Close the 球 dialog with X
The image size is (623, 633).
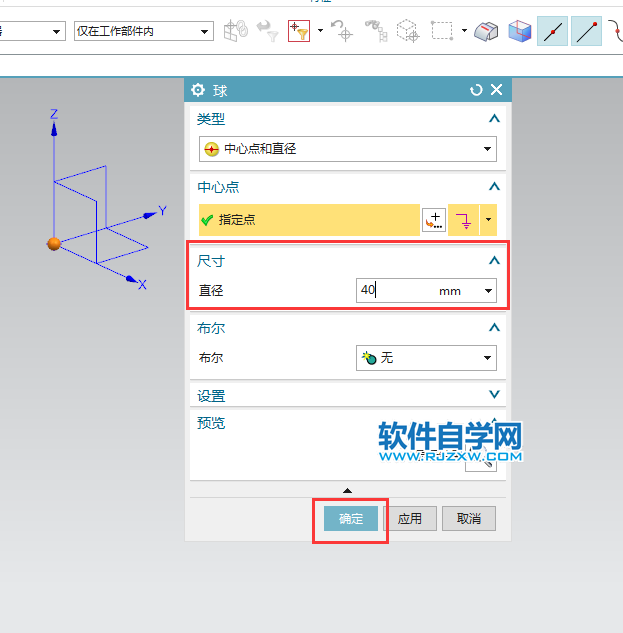point(497,89)
